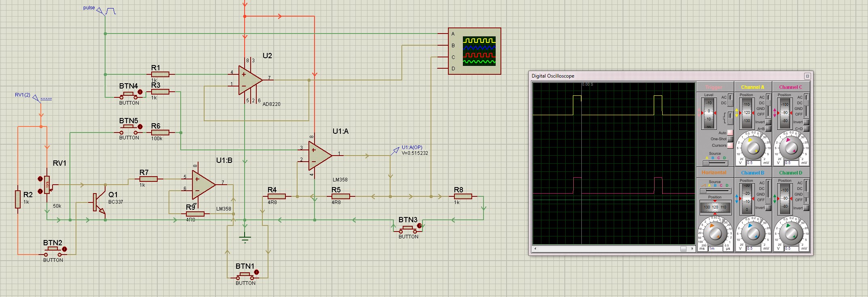This screenshot has height=297, width=868.
Task: Click the U1:A LM358 op-amp
Action: pyautogui.click(x=319, y=155)
